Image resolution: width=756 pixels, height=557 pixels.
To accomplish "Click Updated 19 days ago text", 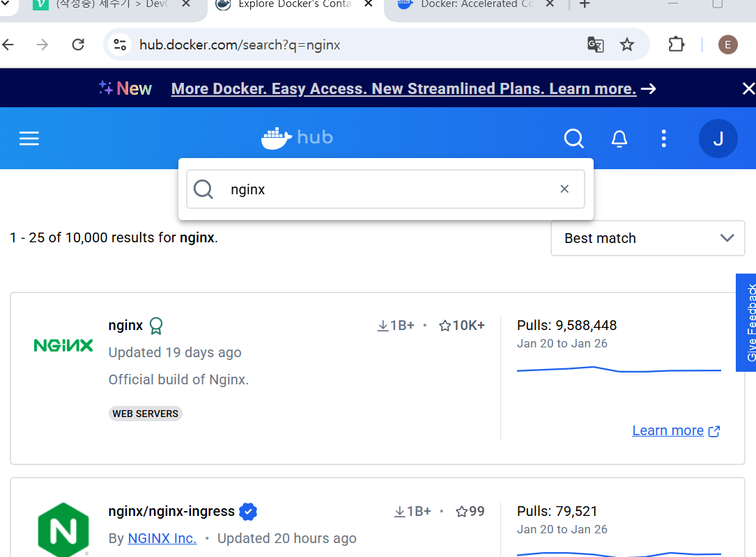I will click(x=174, y=353).
